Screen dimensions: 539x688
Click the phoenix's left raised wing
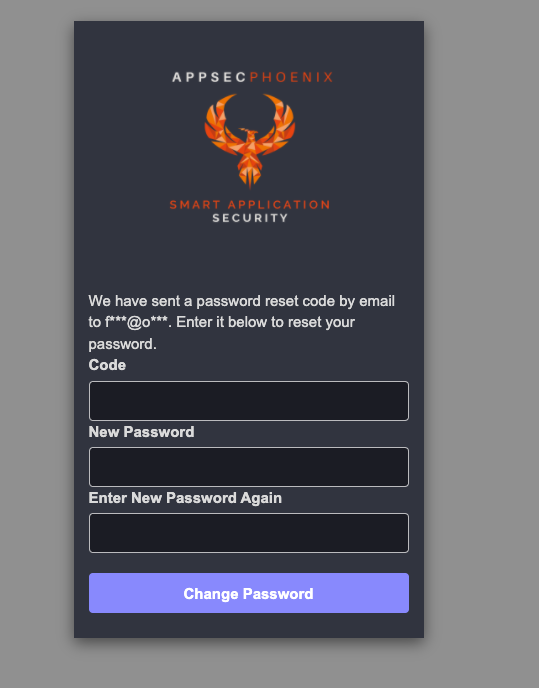click(x=218, y=123)
